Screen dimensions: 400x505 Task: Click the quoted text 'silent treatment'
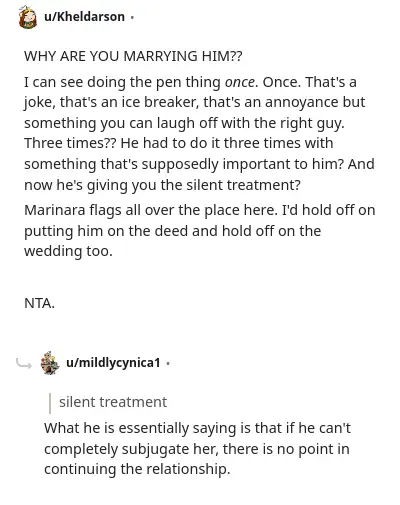point(113,402)
